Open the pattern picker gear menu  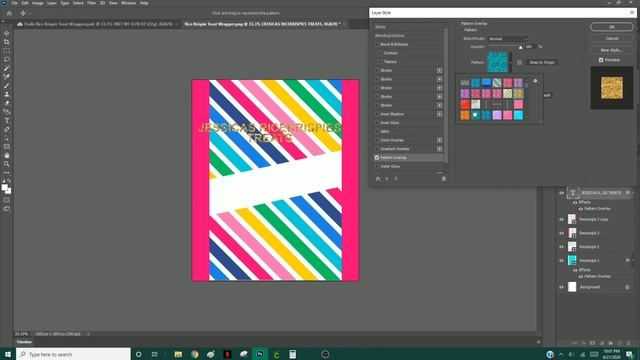pyautogui.click(x=535, y=81)
